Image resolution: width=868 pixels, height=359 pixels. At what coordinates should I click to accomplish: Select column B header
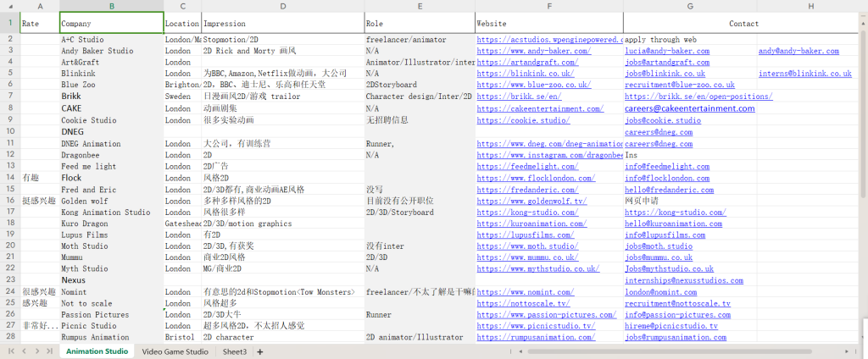tap(111, 6)
